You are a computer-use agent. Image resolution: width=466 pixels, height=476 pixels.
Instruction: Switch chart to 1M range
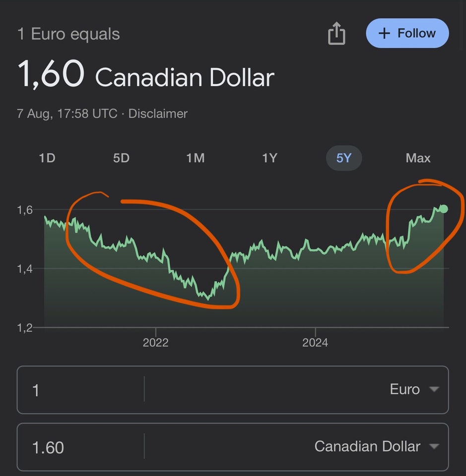click(x=196, y=158)
